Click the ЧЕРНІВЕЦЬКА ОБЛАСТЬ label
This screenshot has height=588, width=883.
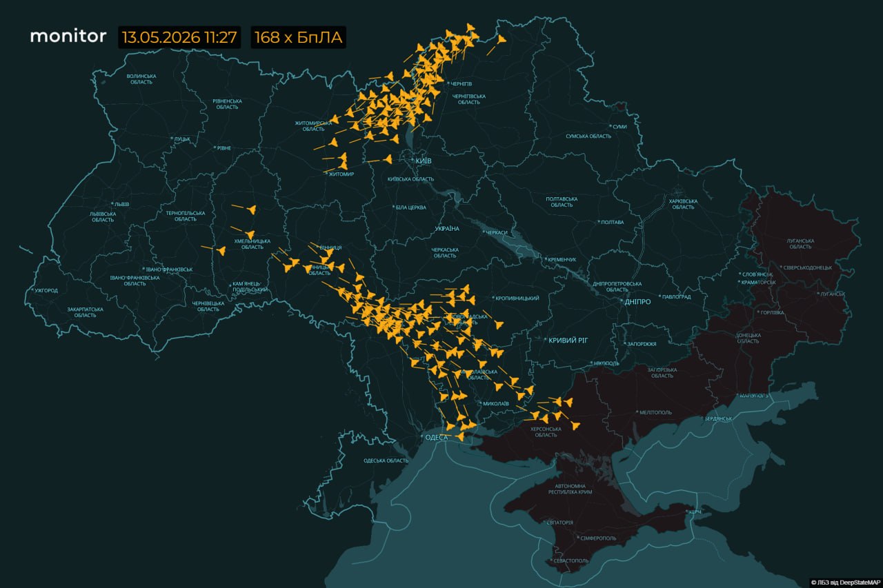tap(208, 306)
